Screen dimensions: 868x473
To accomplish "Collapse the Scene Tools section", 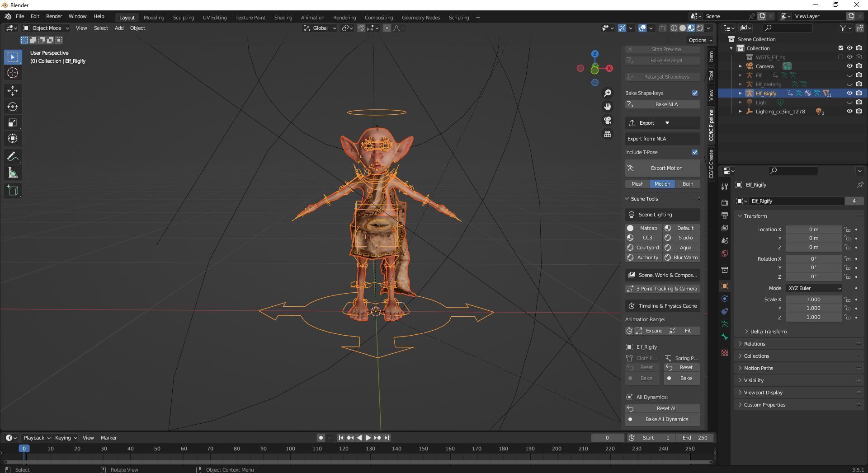I will point(644,199).
